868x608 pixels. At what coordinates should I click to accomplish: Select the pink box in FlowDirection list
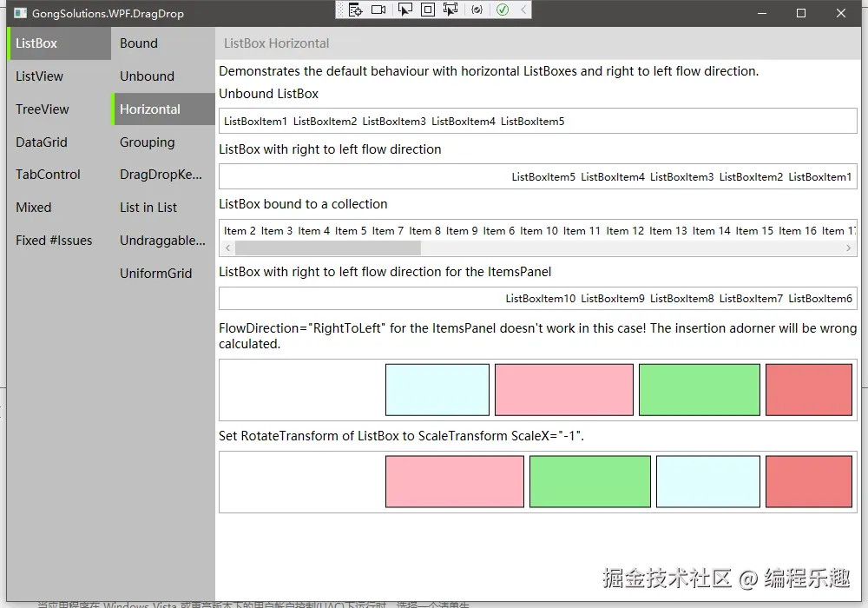tap(564, 390)
